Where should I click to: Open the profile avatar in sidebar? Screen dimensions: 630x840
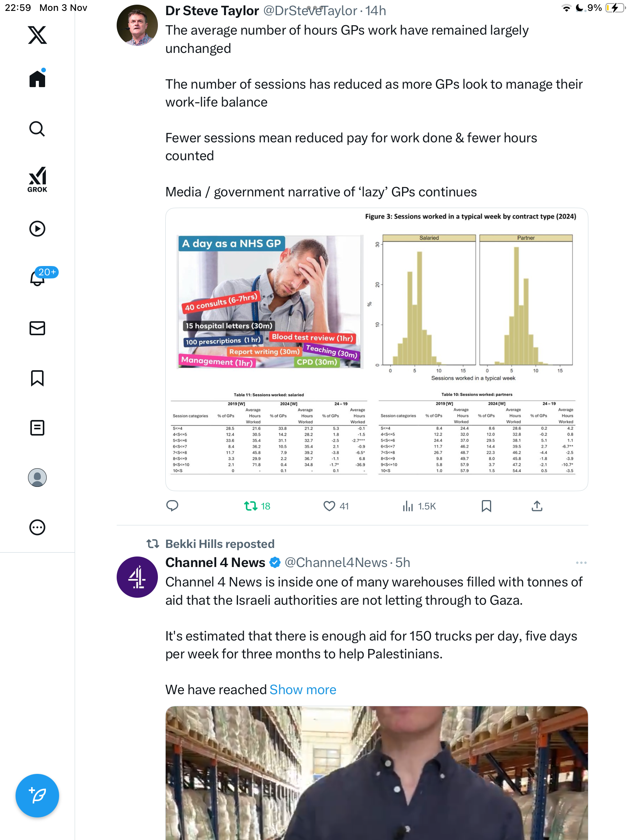37,478
